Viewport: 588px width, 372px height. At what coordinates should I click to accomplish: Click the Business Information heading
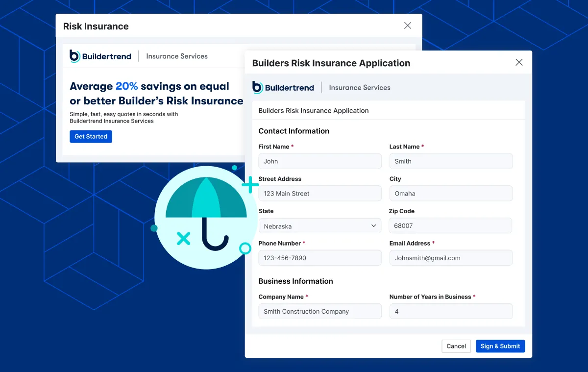(x=296, y=281)
